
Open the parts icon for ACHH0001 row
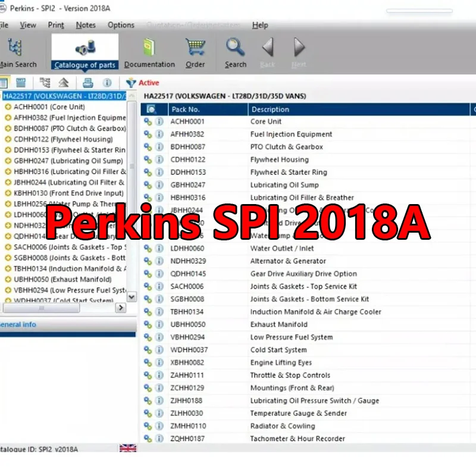click(148, 122)
